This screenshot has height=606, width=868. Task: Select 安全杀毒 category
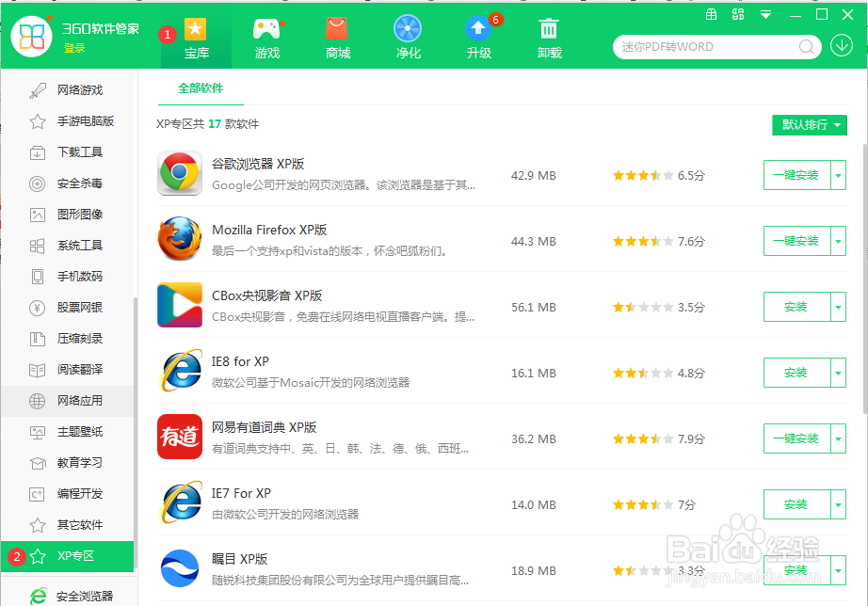tap(68, 183)
